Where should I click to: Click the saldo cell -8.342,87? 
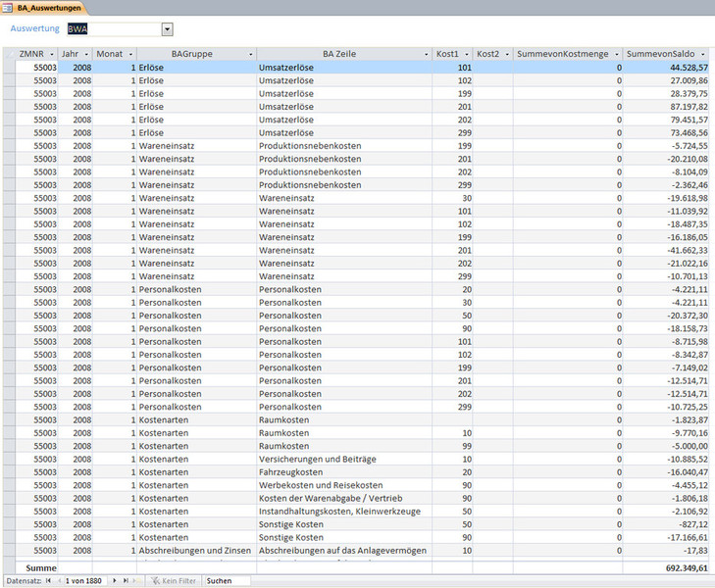coord(666,355)
